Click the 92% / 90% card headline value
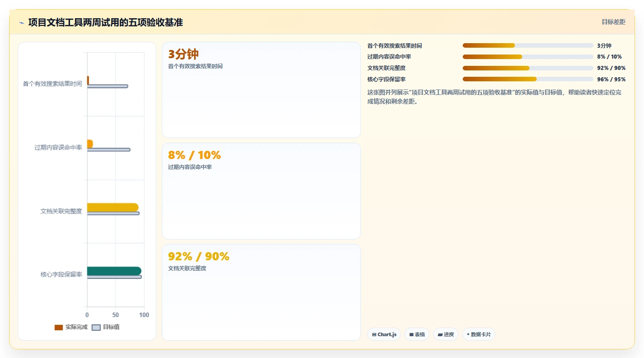Screen dimensions: 644x358 point(199,257)
